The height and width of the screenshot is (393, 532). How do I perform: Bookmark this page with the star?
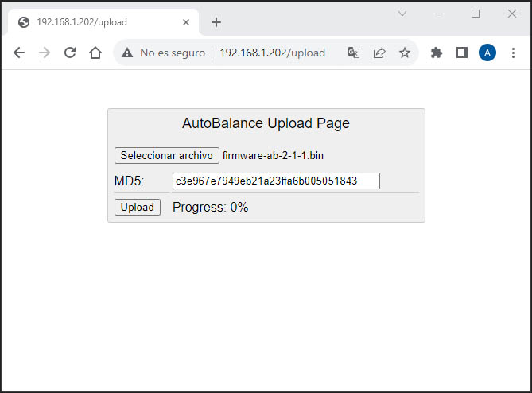pyautogui.click(x=405, y=53)
